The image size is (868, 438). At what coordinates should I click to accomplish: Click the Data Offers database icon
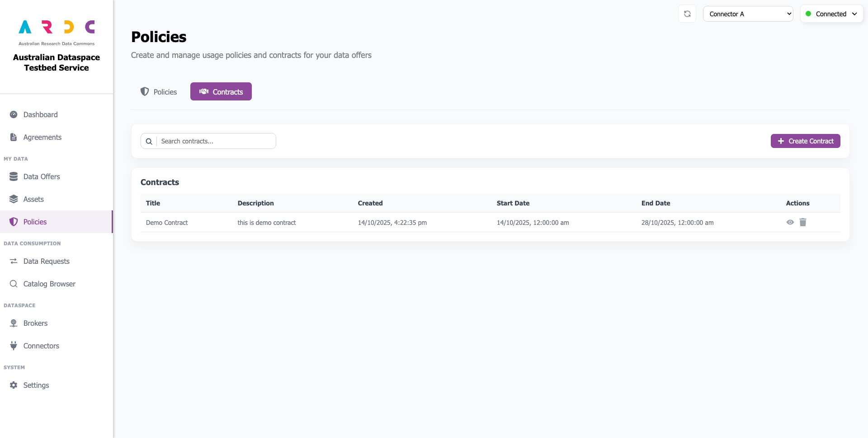pos(14,176)
